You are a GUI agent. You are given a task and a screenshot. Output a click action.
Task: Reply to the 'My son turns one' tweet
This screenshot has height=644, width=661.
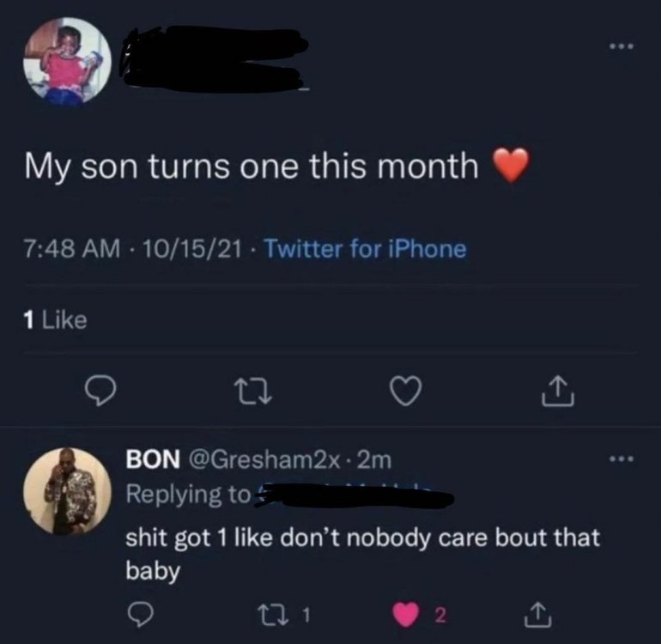pos(103,391)
